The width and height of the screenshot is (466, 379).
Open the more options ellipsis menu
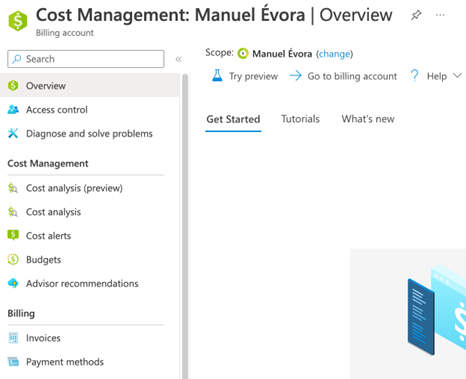tap(440, 15)
